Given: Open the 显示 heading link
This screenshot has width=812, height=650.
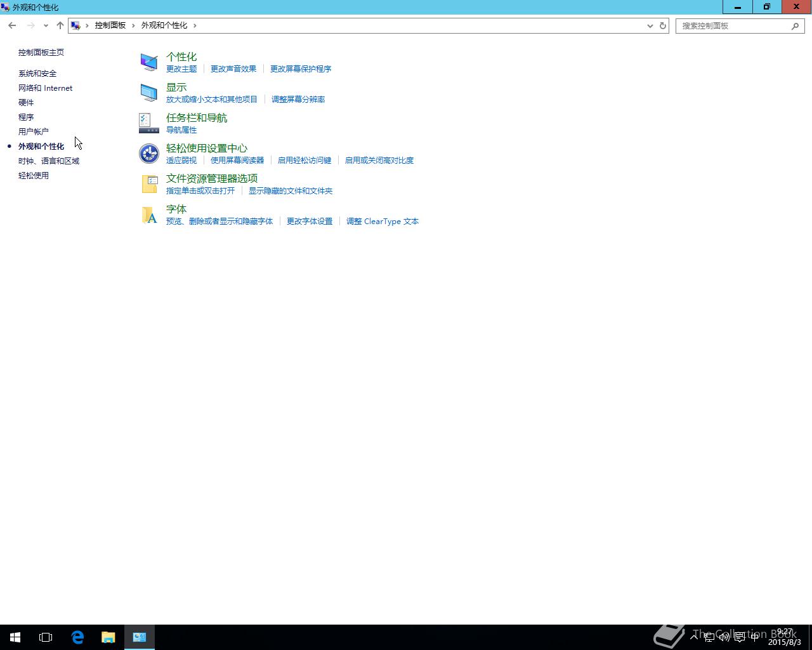Looking at the screenshot, I should pyautogui.click(x=176, y=87).
